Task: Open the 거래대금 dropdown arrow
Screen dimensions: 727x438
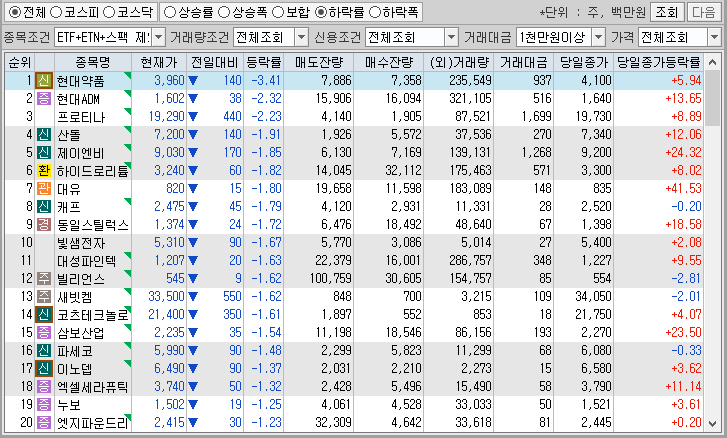Action: [x=599, y=37]
